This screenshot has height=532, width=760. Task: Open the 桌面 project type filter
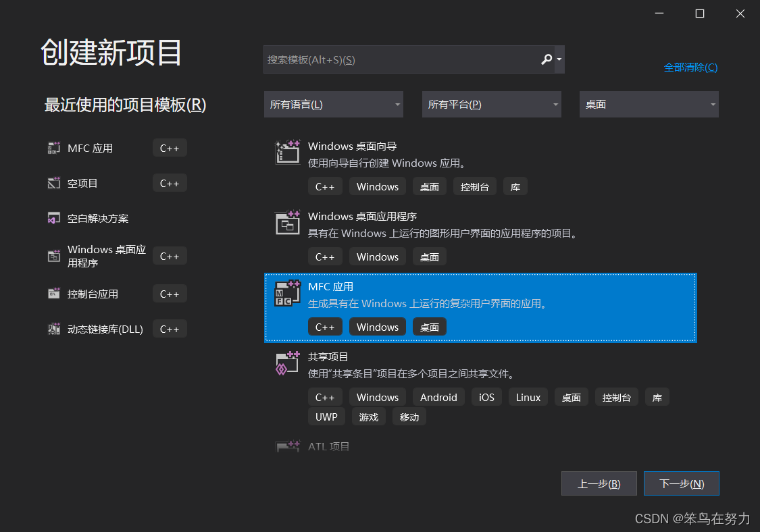pyautogui.click(x=649, y=104)
